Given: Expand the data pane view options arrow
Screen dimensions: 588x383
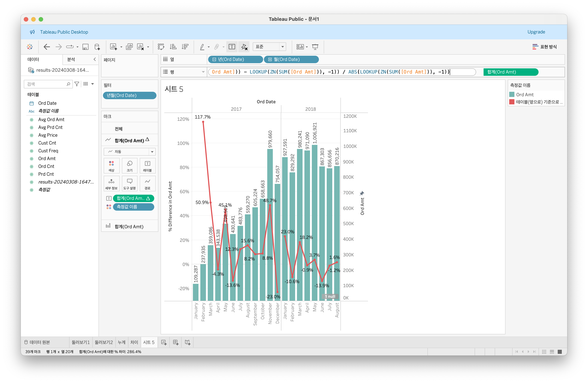Looking at the screenshot, I should point(93,84).
